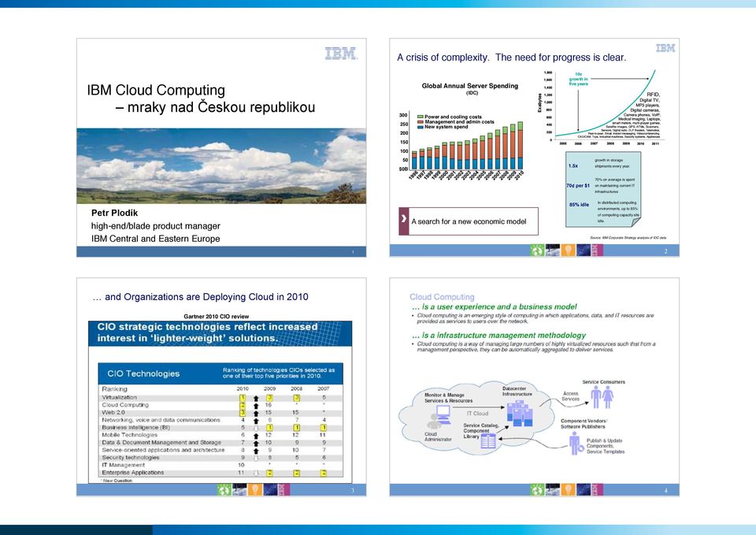Click the 'Gartner 2010 CIO review' caption
This screenshot has width=756, height=535.
click(217, 317)
